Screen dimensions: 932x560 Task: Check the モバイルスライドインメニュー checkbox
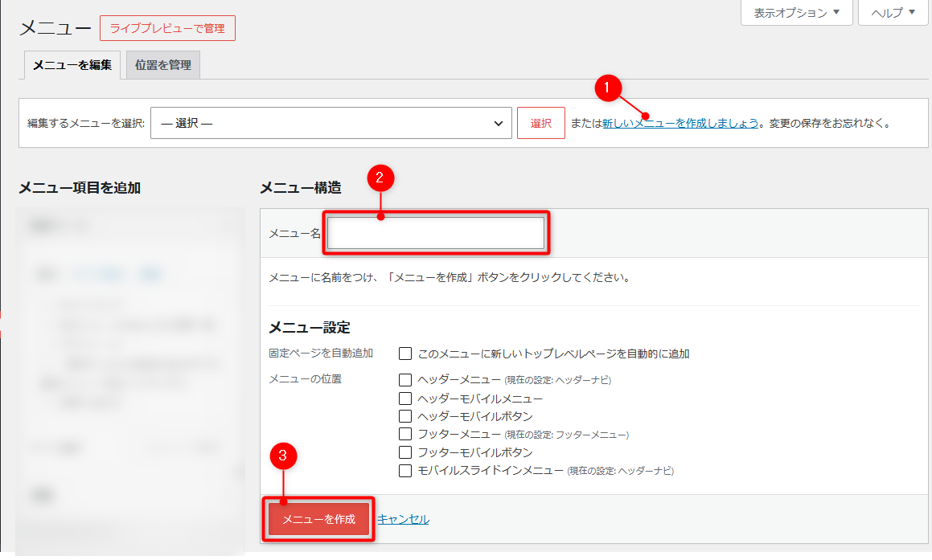pyautogui.click(x=405, y=471)
